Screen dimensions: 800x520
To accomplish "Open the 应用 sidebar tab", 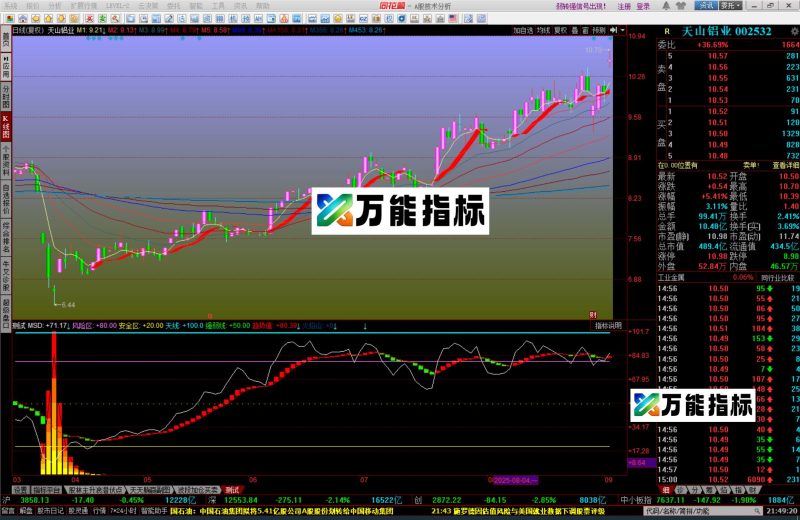I will coord(6,66).
